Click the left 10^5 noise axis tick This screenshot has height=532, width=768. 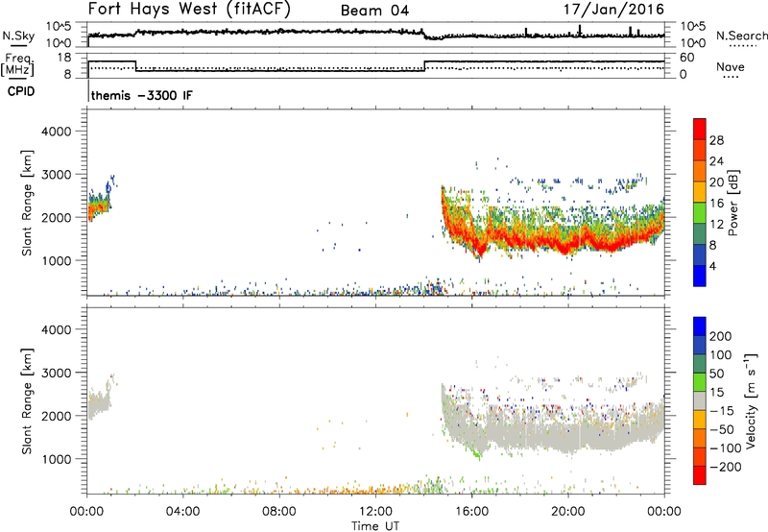click(59, 27)
